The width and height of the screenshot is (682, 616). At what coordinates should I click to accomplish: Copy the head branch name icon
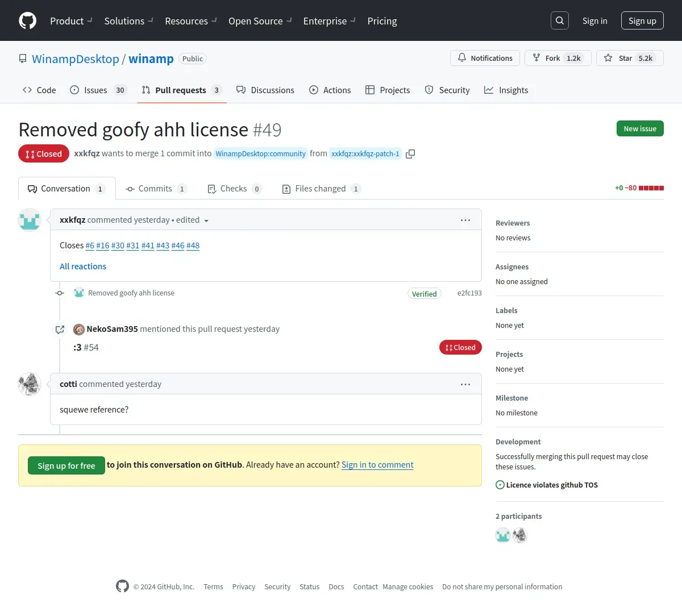410,153
